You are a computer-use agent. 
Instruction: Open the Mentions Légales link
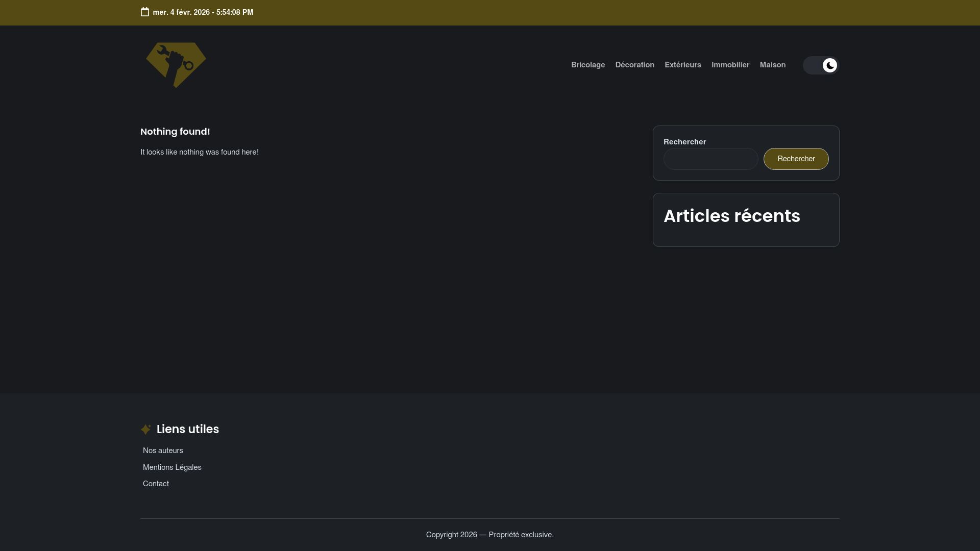[172, 467]
